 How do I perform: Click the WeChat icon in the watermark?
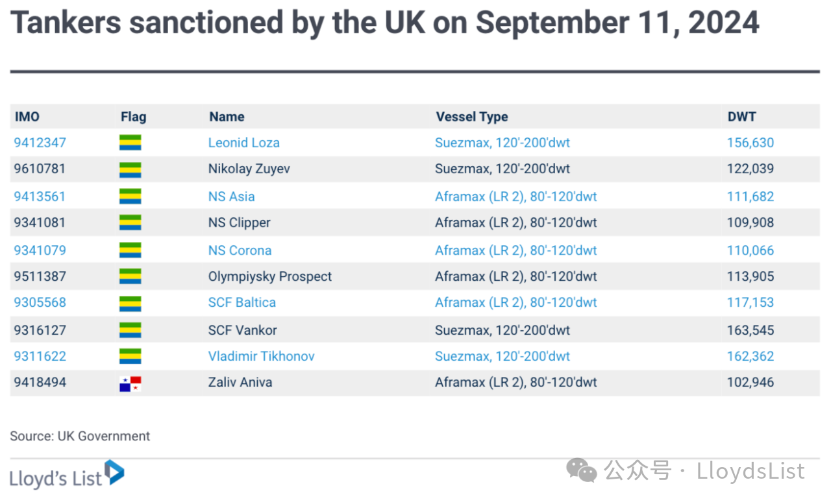point(581,471)
